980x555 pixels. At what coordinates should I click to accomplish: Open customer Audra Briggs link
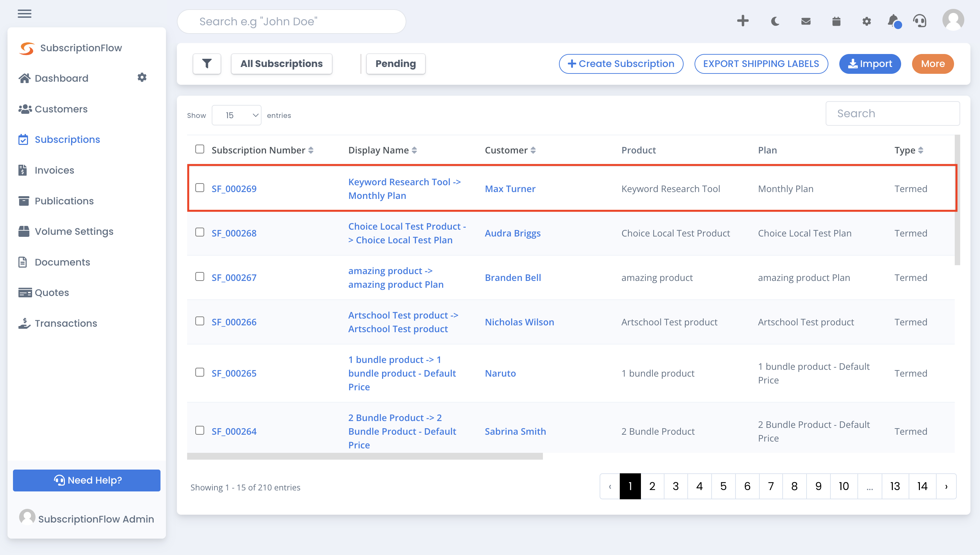click(513, 233)
